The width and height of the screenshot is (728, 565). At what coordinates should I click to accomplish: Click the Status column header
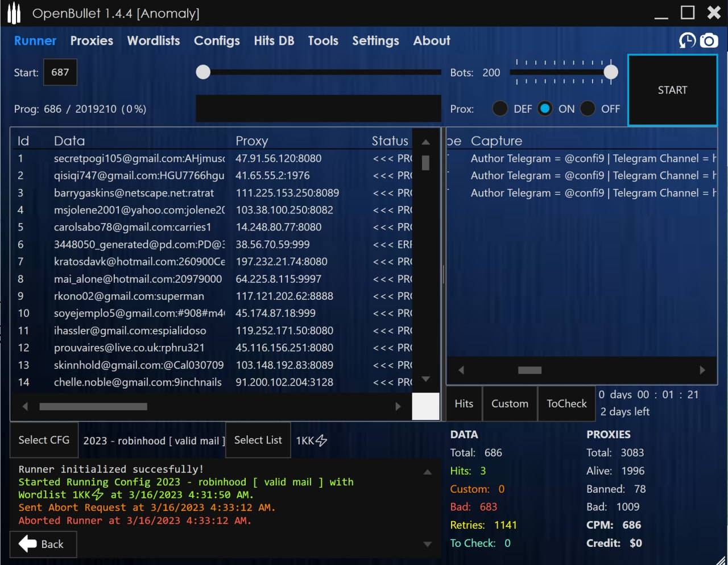coord(390,141)
